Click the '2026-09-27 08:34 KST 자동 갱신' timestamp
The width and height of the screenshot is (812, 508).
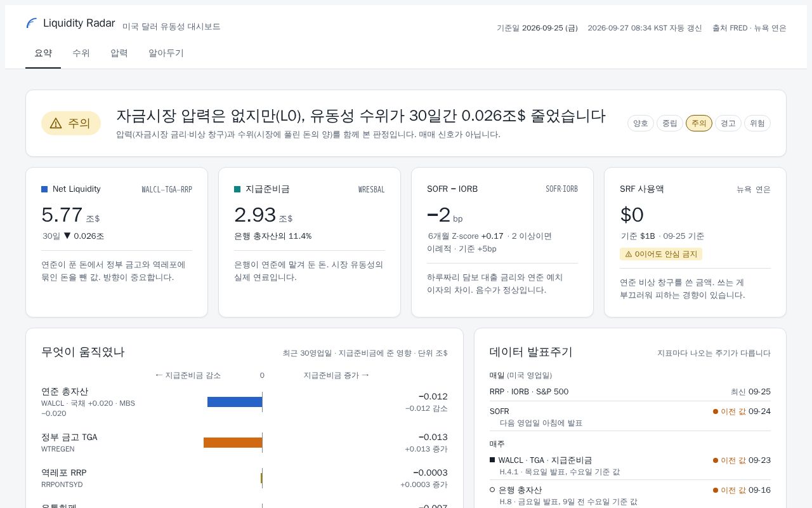click(645, 28)
